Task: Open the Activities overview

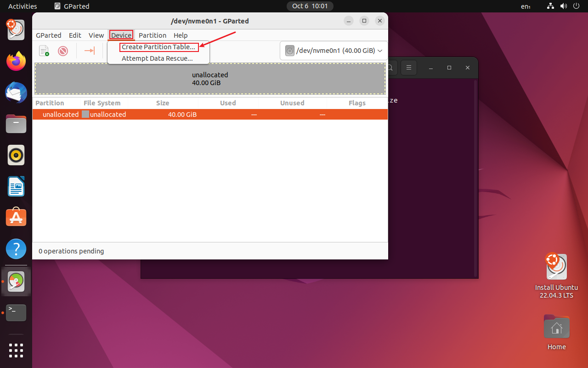Action: [x=23, y=6]
